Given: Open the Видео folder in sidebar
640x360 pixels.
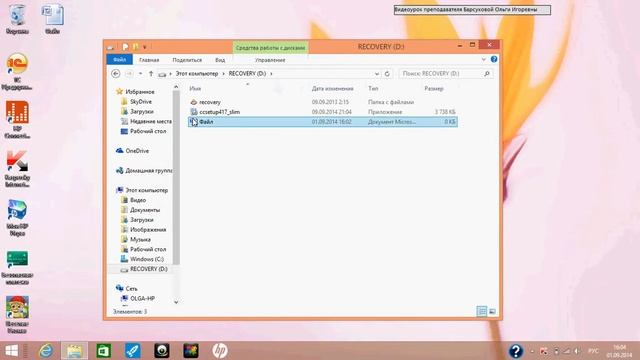Looking at the screenshot, I should (x=138, y=200).
